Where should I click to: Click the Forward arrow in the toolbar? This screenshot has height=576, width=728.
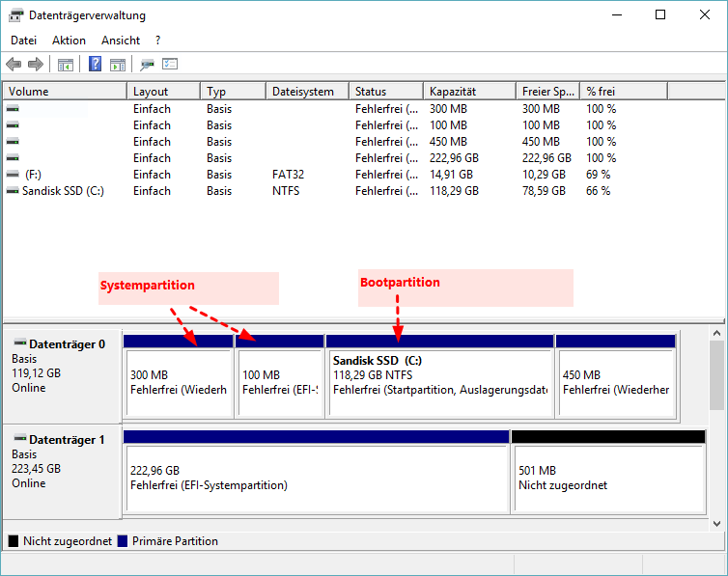click(36, 65)
